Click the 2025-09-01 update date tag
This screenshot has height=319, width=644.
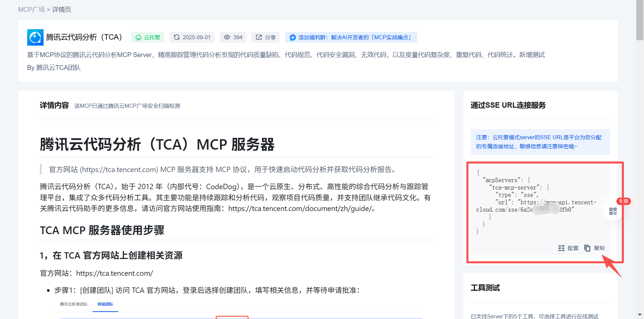pyautogui.click(x=192, y=37)
